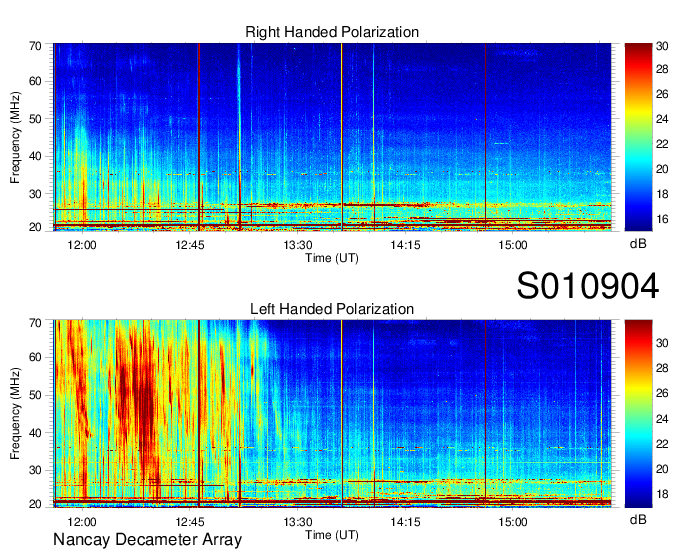
Task: Click the 40 MHz tick of the lower plot
Action: pyautogui.click(x=35, y=432)
